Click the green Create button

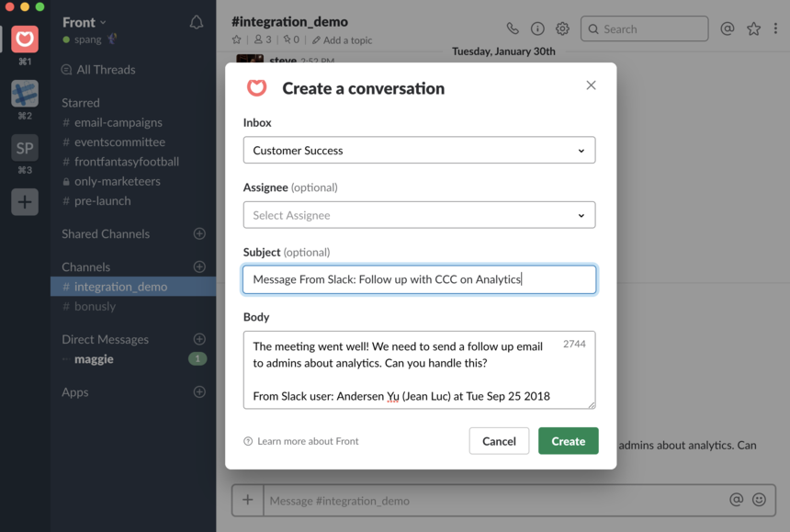(x=569, y=441)
